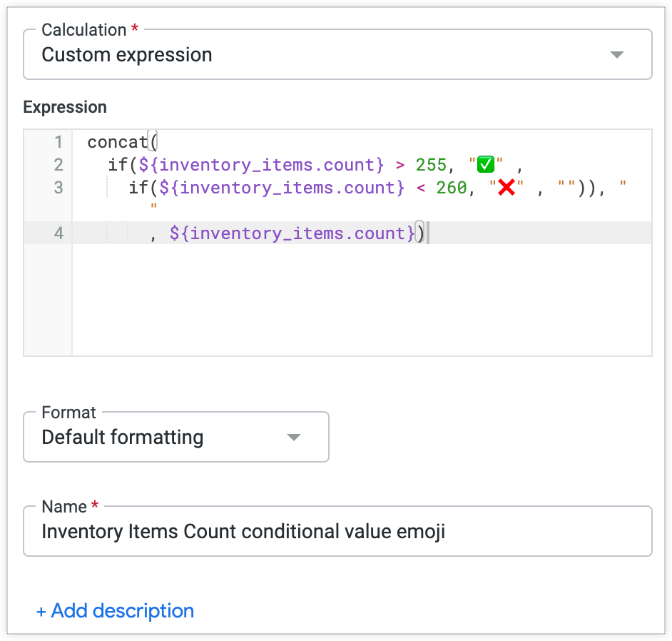The image size is (672, 641).
Task: Open the Format dropdown
Action: click(175, 436)
